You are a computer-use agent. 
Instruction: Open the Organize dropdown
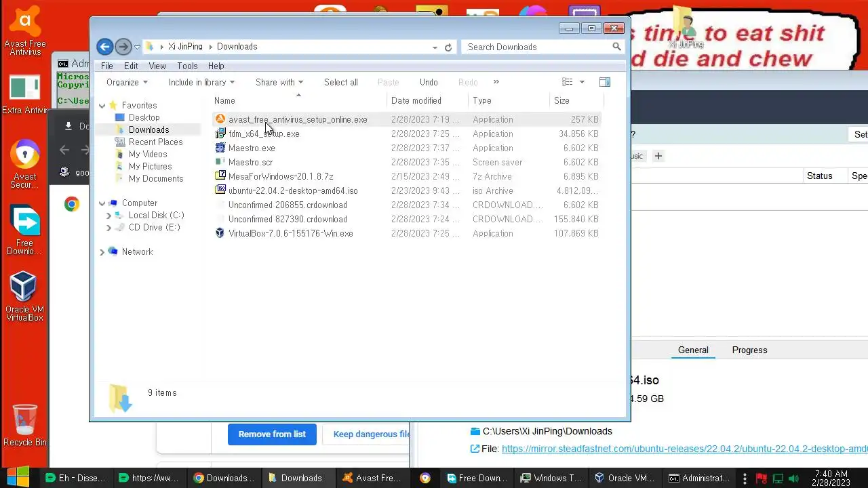pos(127,82)
